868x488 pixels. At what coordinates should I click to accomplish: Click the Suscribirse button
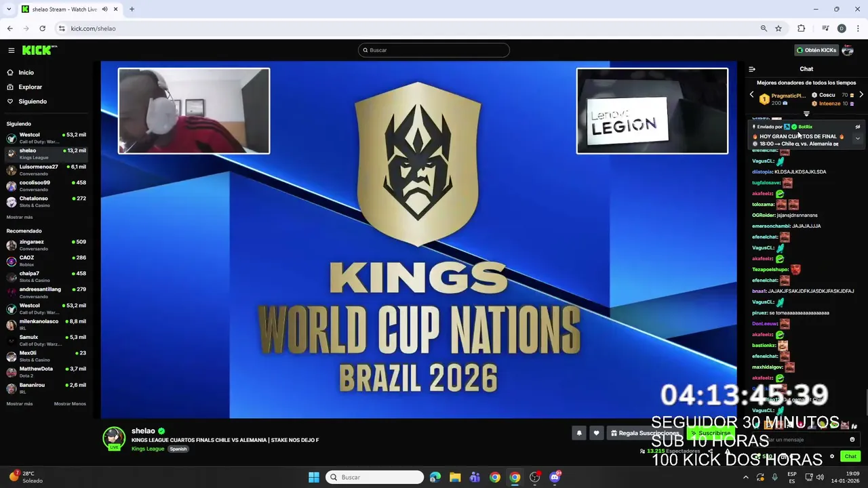[x=711, y=433]
